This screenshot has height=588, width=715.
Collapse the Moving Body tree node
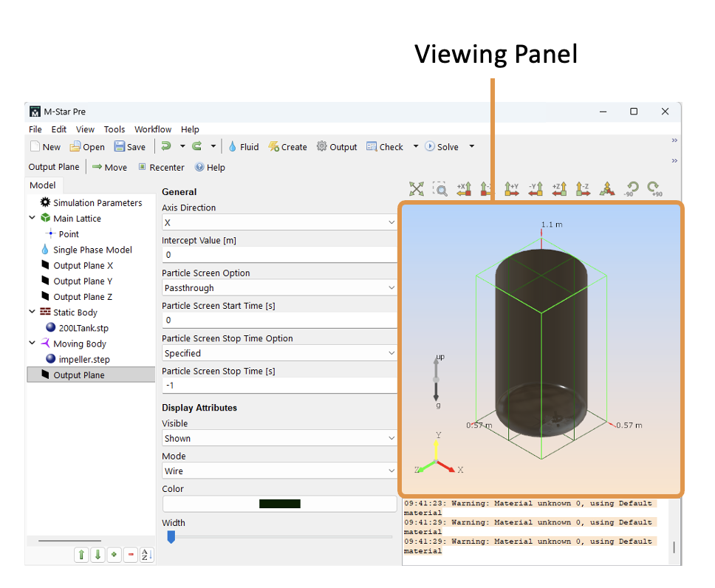click(x=32, y=343)
